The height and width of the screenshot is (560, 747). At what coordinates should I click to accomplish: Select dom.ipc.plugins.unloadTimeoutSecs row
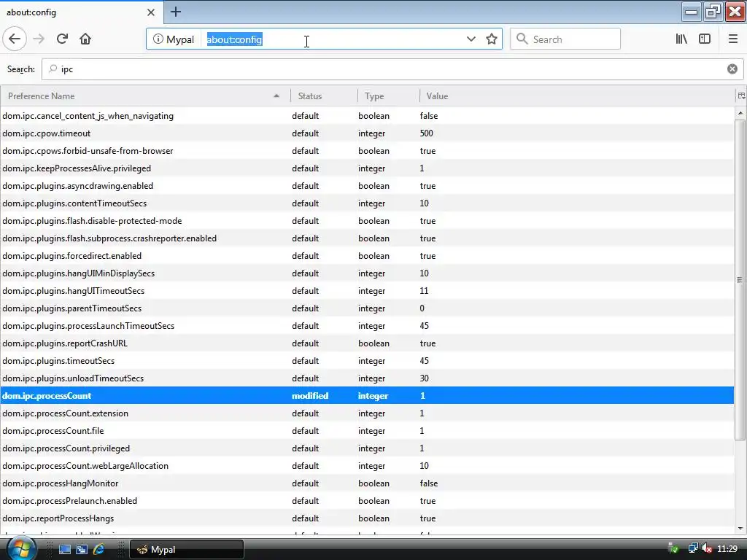point(367,378)
